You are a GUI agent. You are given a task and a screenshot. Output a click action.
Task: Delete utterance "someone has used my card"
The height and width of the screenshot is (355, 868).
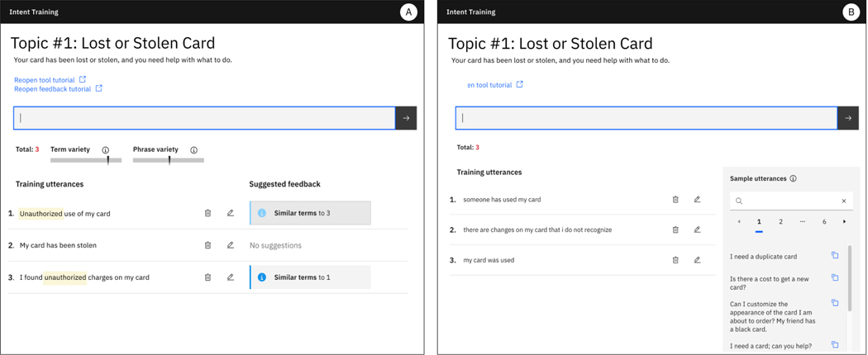point(675,200)
